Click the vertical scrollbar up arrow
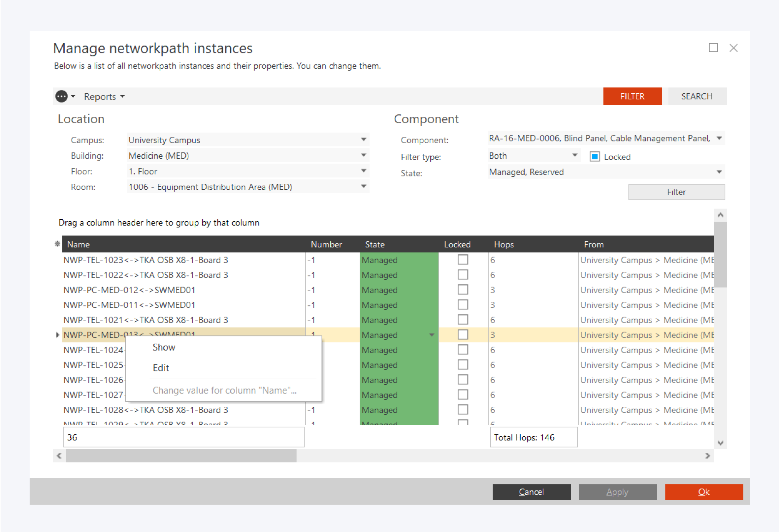Viewport: 779px width, 532px height. tap(720, 215)
